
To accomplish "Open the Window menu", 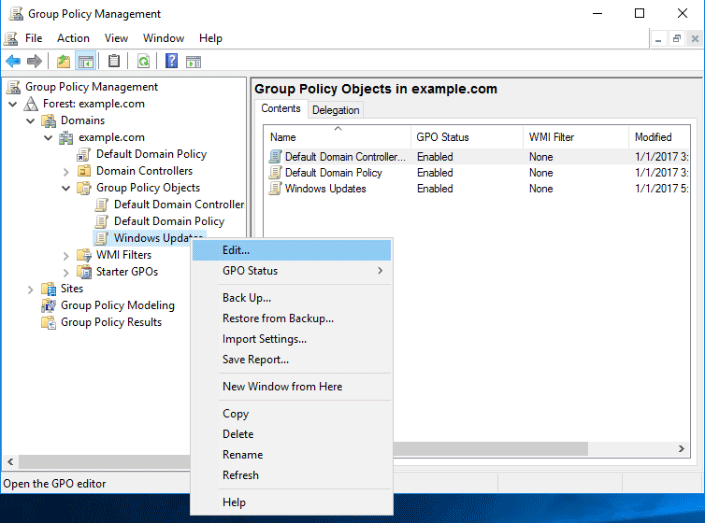I will pos(164,38).
